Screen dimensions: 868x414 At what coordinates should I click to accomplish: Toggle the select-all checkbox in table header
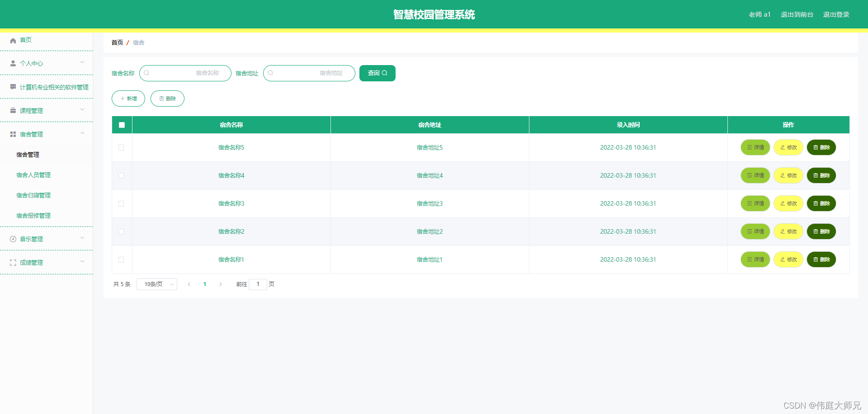pos(121,125)
